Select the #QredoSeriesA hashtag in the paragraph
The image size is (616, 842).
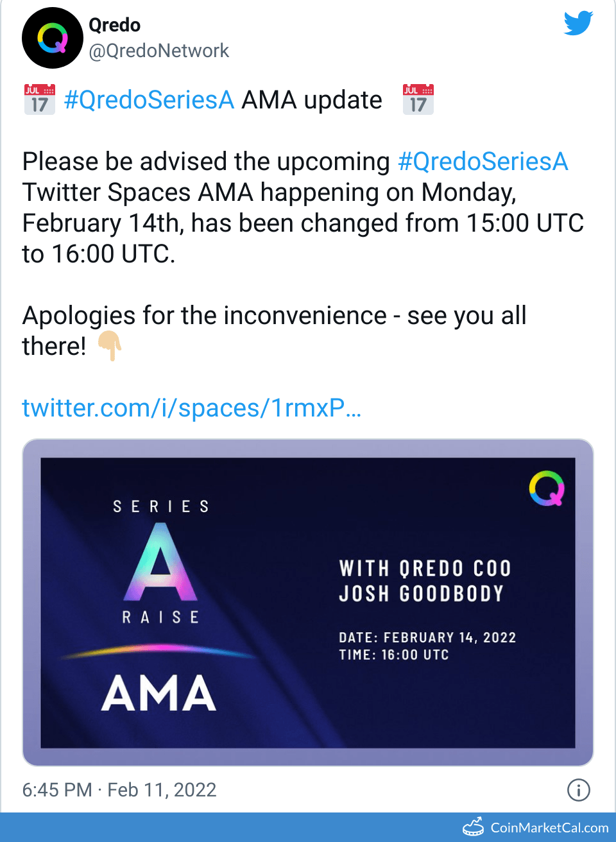click(x=483, y=162)
